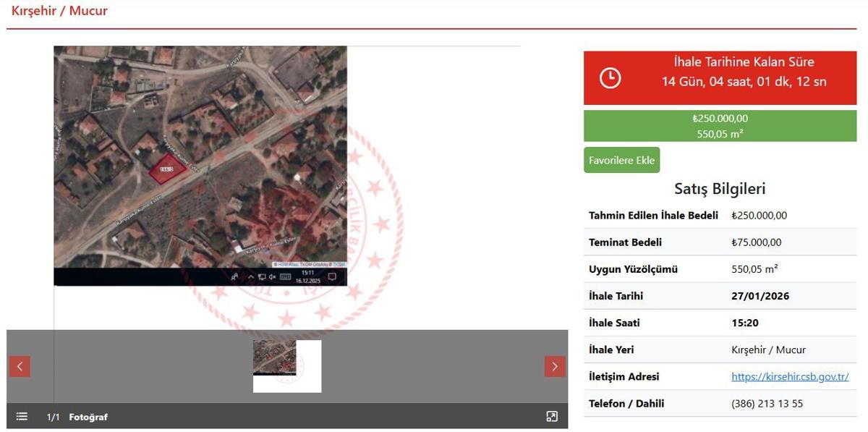Click the green price and area banner
This screenshot has width=868, height=432.
click(x=720, y=126)
